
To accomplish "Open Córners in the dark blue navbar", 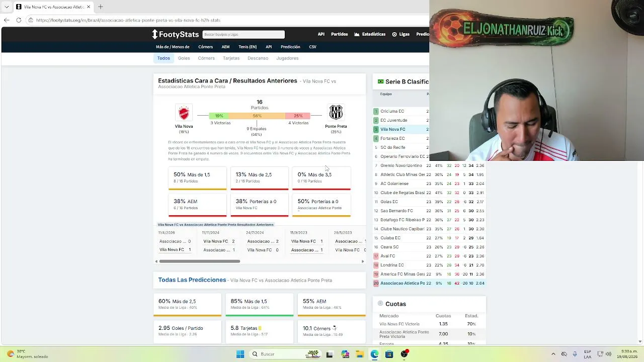I will 205,47.
